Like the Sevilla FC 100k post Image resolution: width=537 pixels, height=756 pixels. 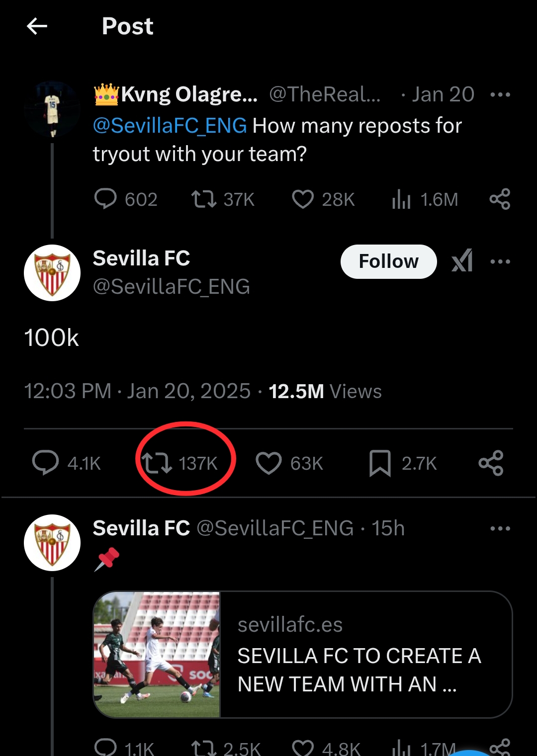pos(268,463)
